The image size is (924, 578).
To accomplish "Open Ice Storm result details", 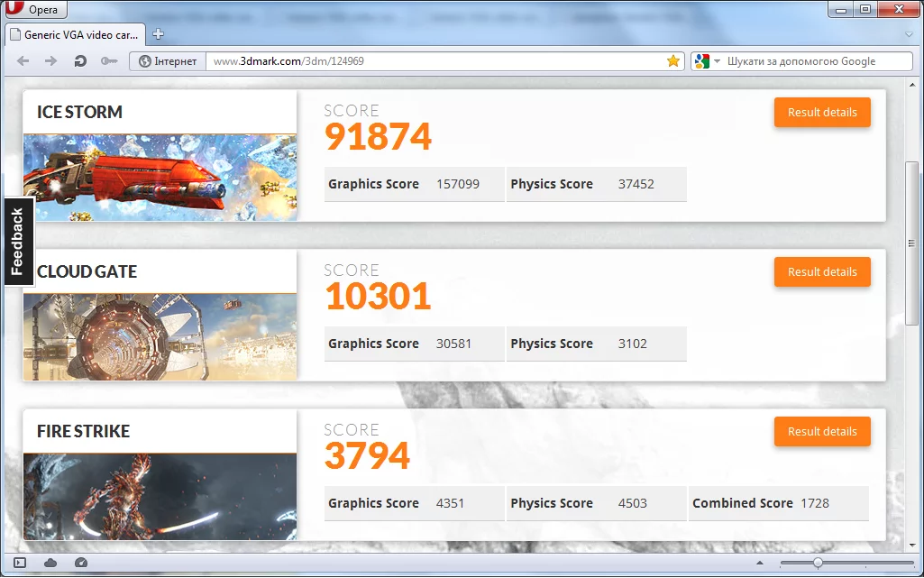I will click(x=822, y=113).
